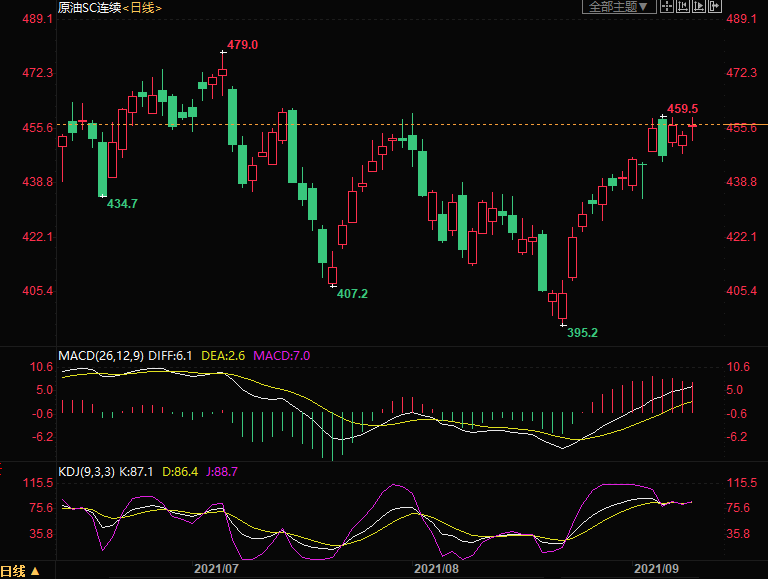Select the MACD(26,12,9) indicator label
This screenshot has width=768, height=579.
coord(101,355)
